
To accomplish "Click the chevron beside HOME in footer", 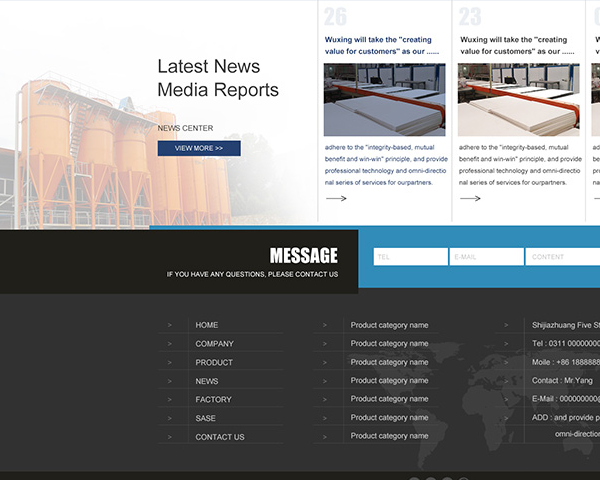I will (170, 325).
